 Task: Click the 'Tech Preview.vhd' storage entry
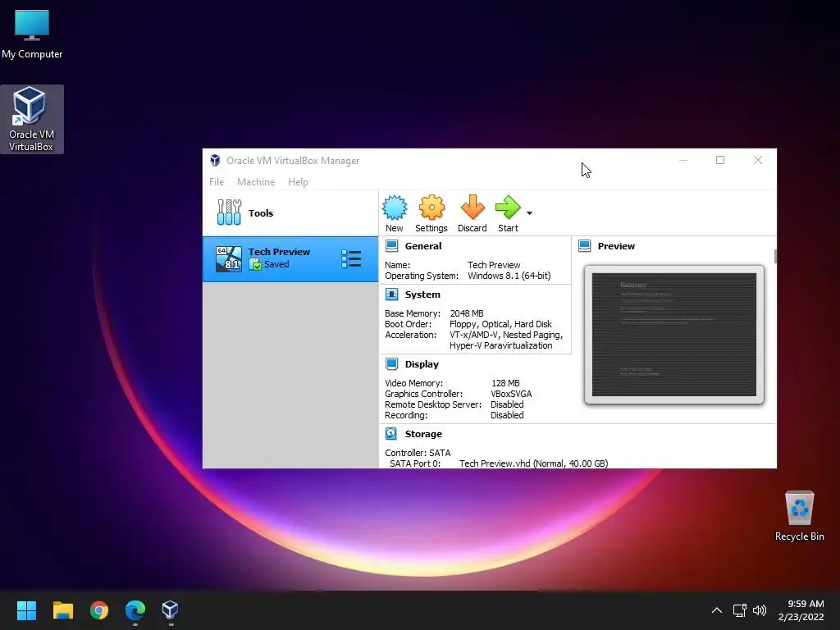coord(533,463)
